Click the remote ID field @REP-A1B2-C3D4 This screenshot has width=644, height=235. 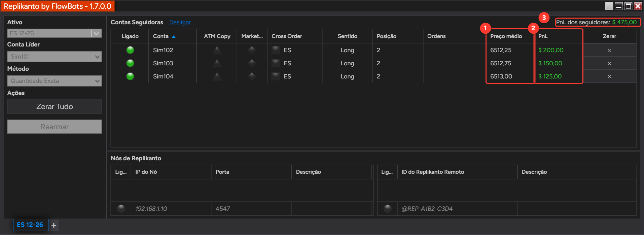[x=457, y=209]
